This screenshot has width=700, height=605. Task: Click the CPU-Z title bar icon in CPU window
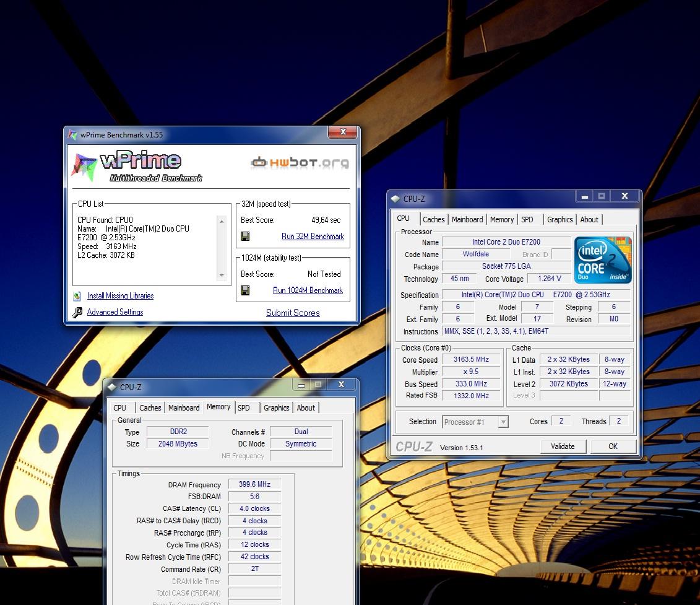[395, 198]
